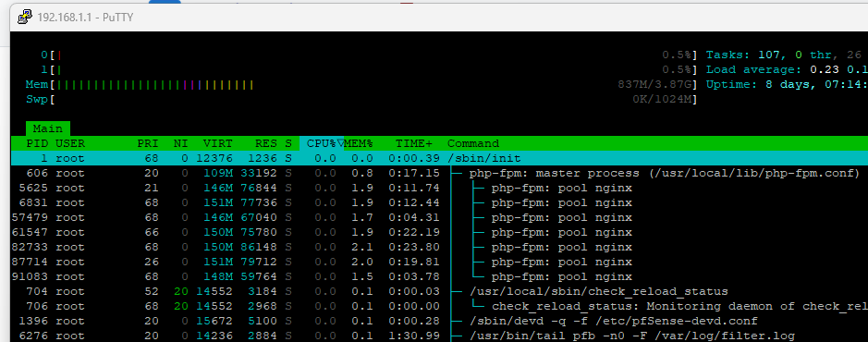The height and width of the screenshot is (342, 868).
Task: Select /usr/local/sbin/check_reload_status process row
Action: (439, 292)
